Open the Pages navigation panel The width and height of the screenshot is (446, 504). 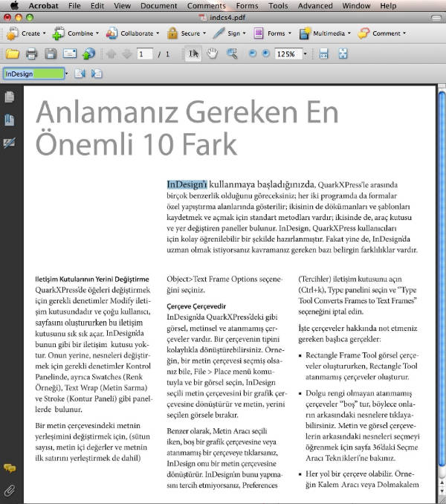point(10,97)
